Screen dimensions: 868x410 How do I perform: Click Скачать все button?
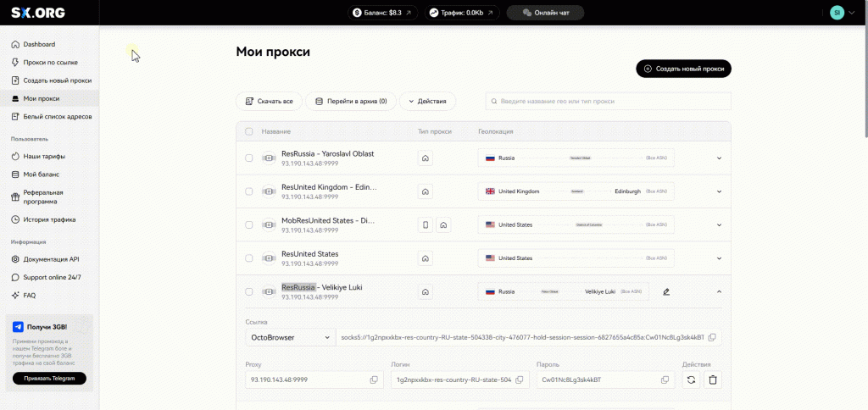coord(269,102)
